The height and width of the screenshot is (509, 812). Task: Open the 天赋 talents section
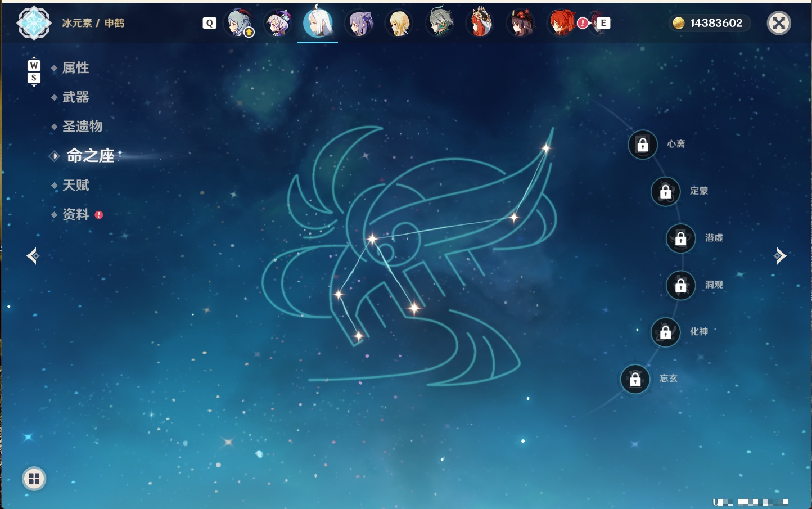tap(75, 185)
